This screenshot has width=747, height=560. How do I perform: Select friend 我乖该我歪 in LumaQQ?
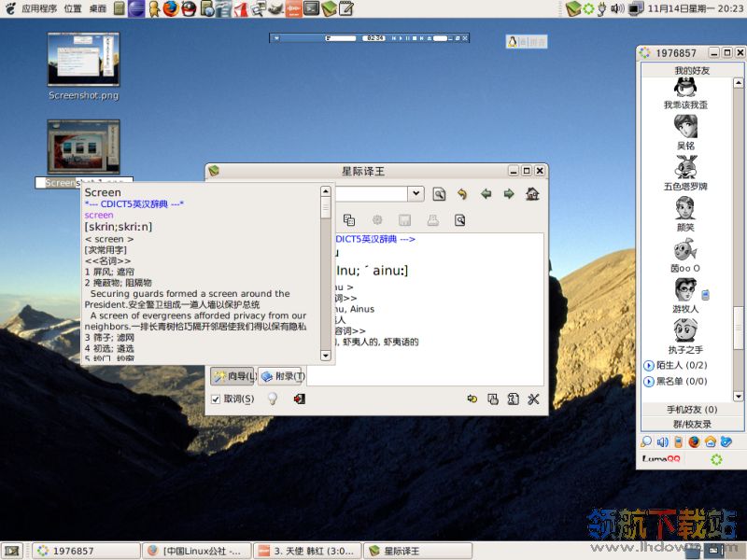tap(685, 93)
